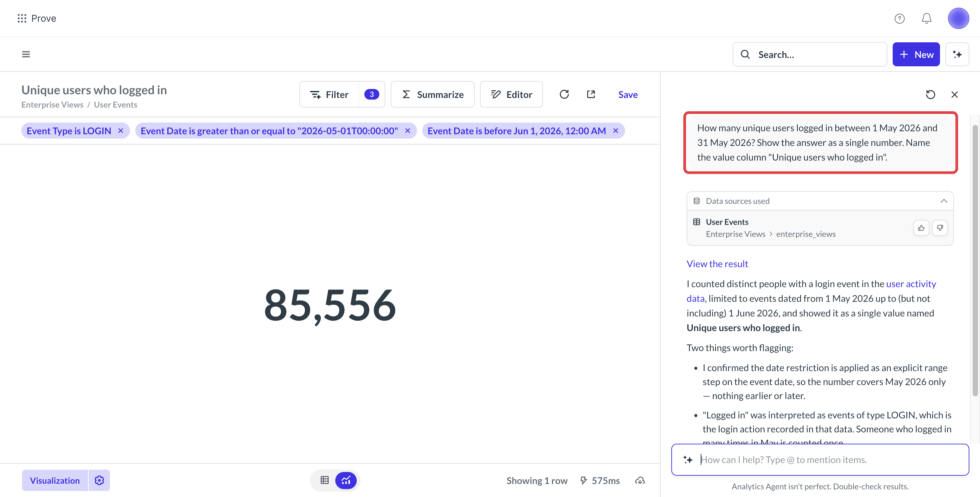The width and height of the screenshot is (980, 497).
Task: Click the New button
Action: pos(916,54)
